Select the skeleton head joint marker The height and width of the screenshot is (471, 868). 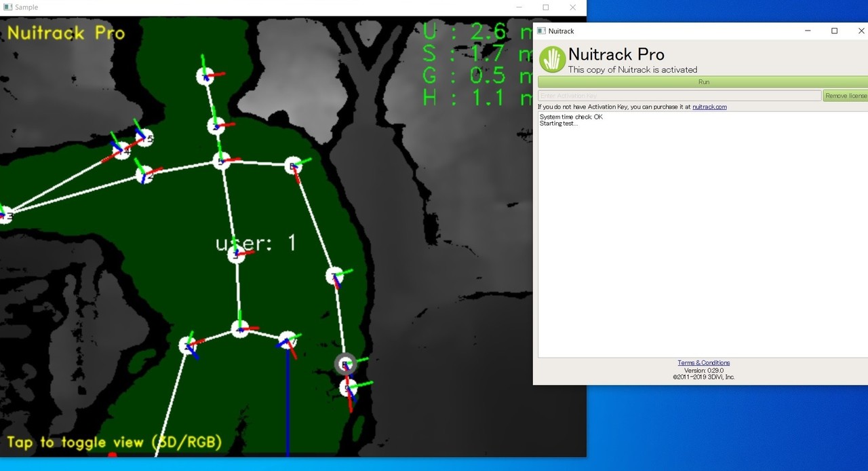[205, 76]
